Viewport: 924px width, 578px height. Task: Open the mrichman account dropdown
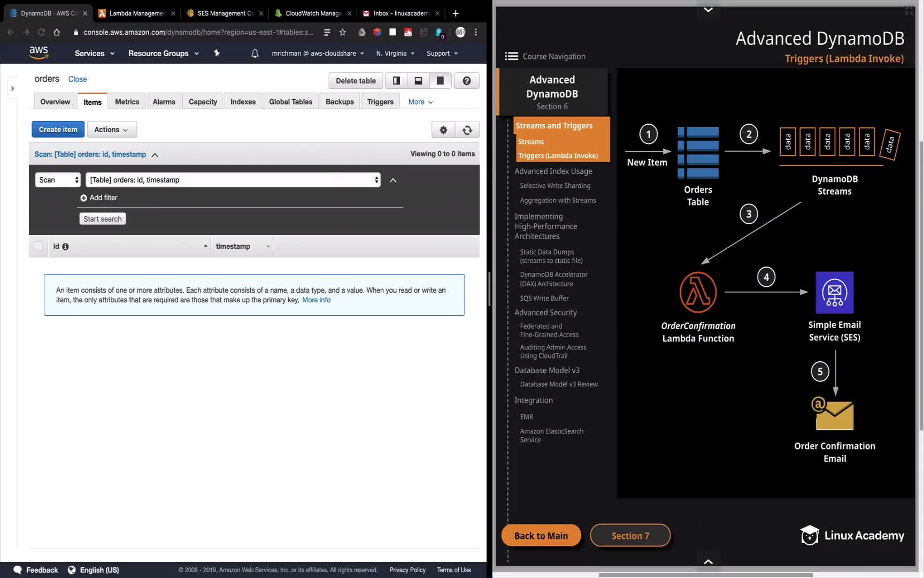click(318, 54)
